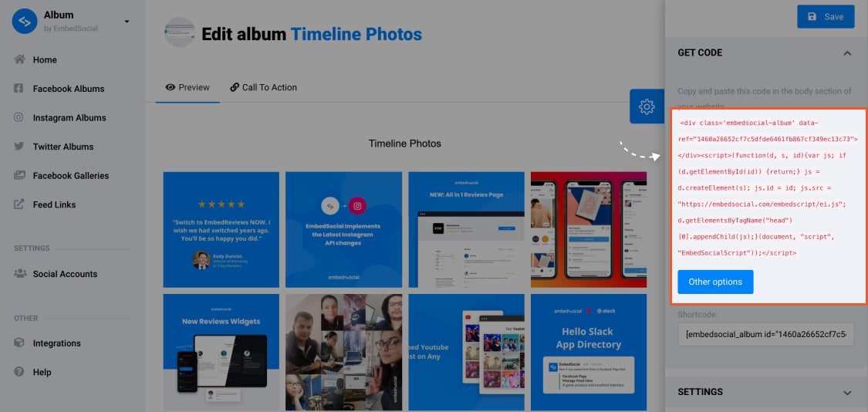The width and height of the screenshot is (868, 412).
Task: Click the Timeline Photos gallery heading
Action: 404,144
